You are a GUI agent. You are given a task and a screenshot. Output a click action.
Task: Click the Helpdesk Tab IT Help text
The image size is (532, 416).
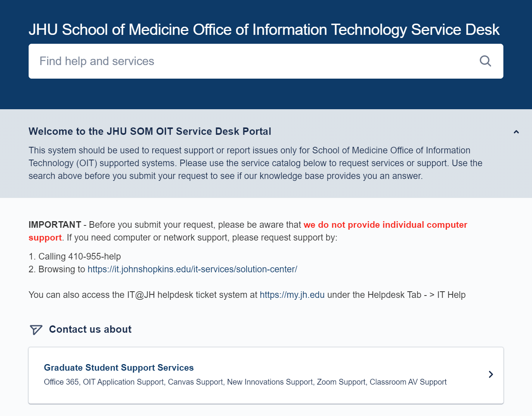point(416,295)
